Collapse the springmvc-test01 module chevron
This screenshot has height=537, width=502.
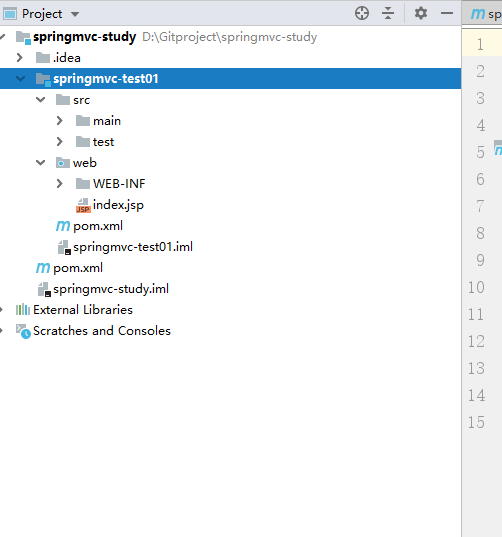click(x=21, y=79)
